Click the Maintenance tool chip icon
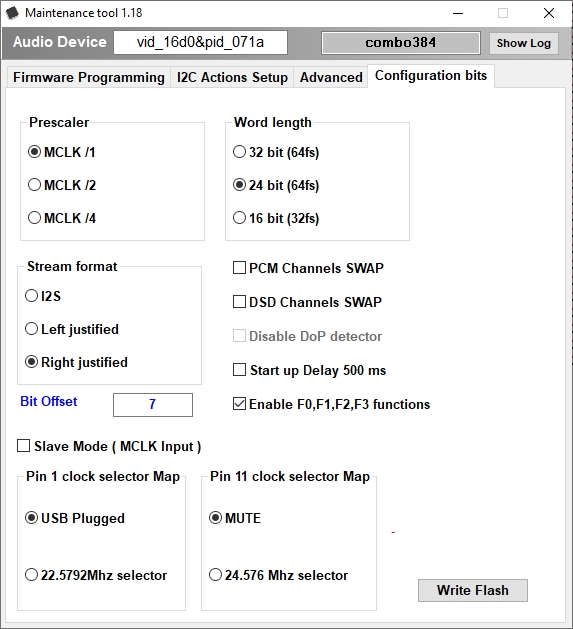This screenshot has width=573, height=629. (12, 13)
